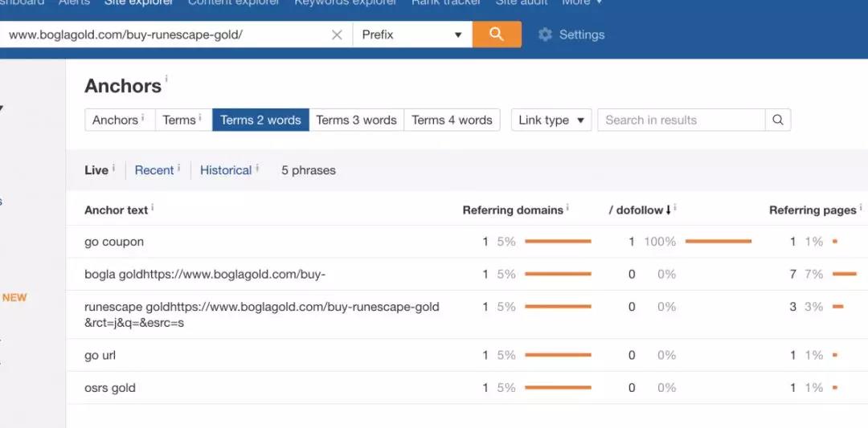Select the single-word Terms tab
The image size is (868, 428).
pyautogui.click(x=182, y=120)
